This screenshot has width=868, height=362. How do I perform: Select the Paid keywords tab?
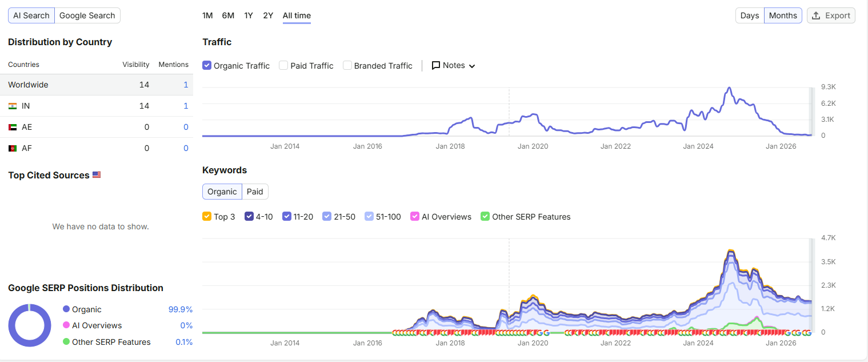click(255, 192)
